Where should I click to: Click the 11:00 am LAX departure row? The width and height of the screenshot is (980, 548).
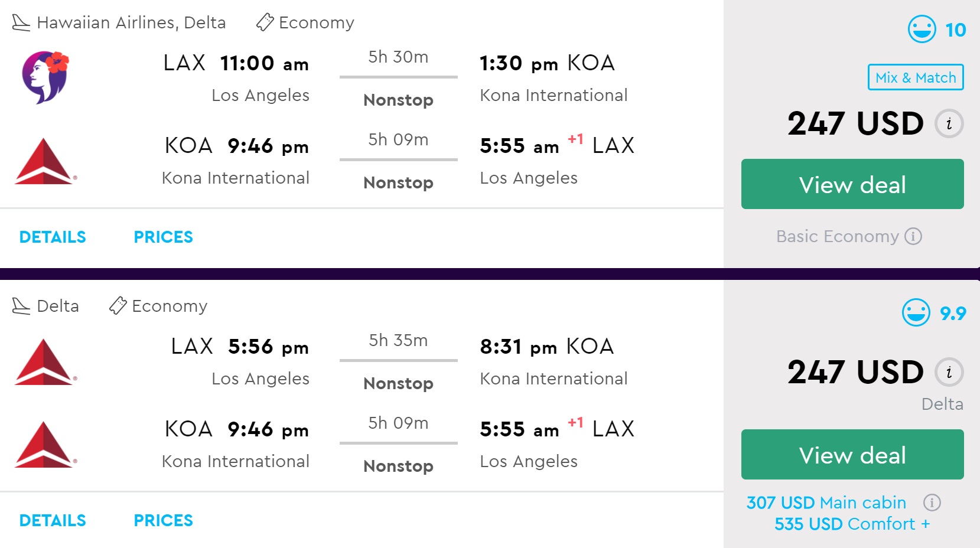[265, 64]
